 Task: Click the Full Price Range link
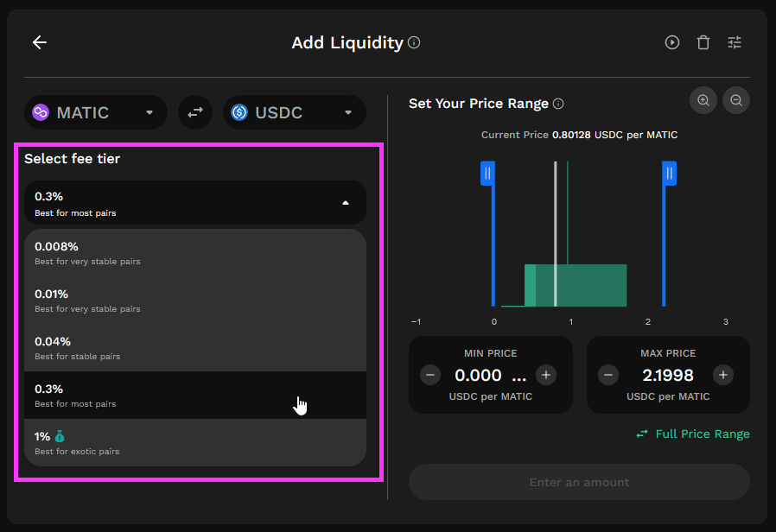click(x=693, y=434)
